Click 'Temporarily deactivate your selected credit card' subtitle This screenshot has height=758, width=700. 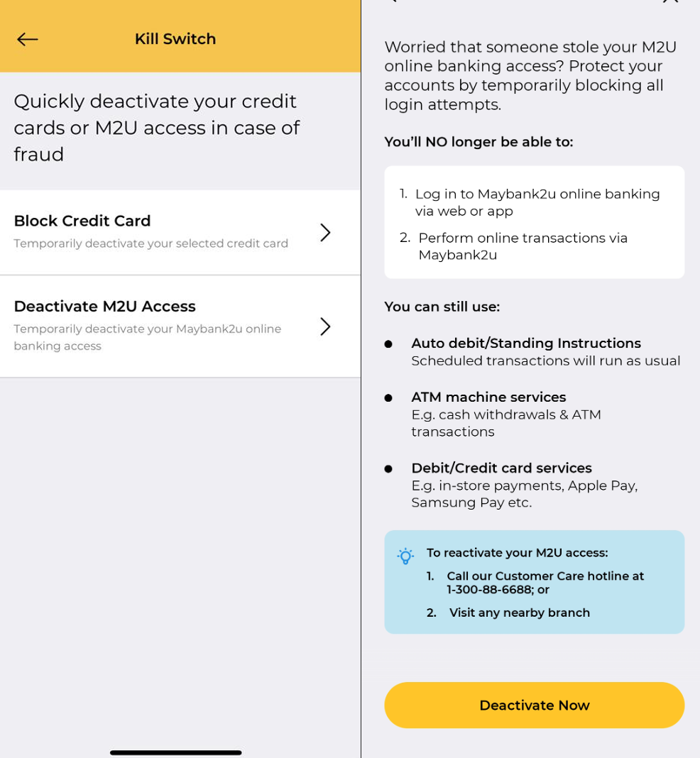[x=151, y=243]
